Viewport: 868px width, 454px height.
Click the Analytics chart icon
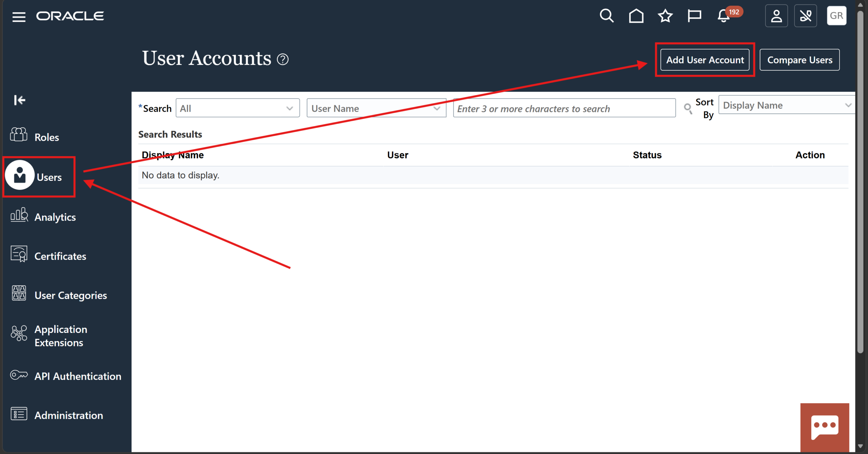point(19,215)
